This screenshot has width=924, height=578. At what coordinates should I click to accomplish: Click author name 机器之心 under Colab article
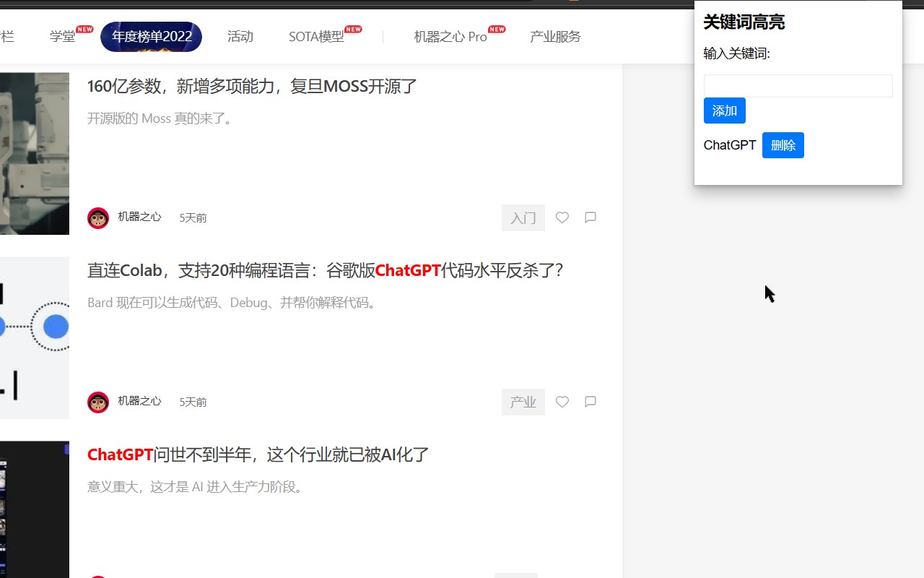(x=139, y=401)
